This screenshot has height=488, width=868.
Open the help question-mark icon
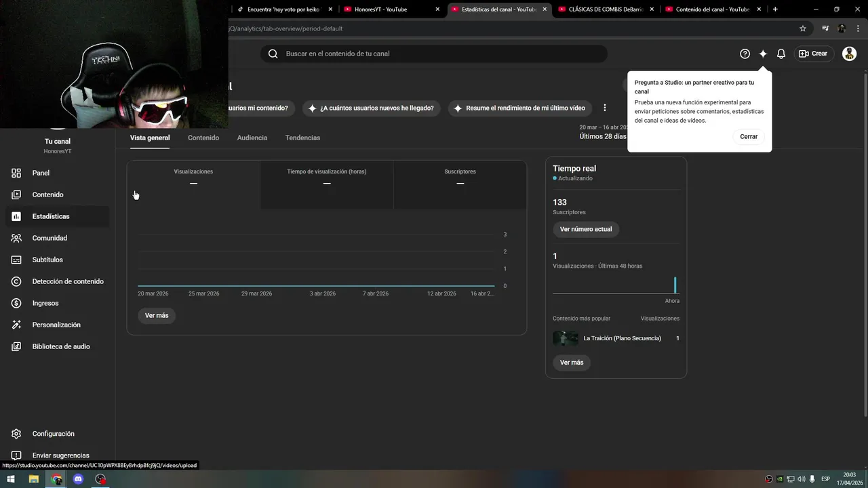(745, 54)
